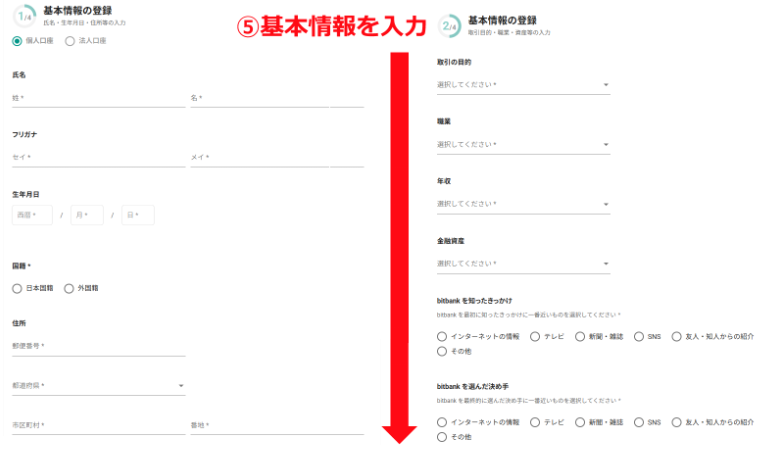Open the 取引の目的 dropdown

(523, 85)
